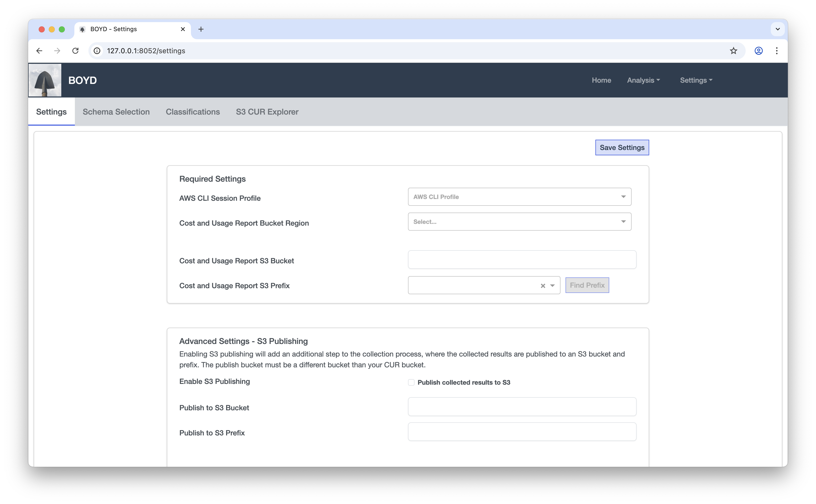Screen dimensions: 816x504
Task: Expand the S3 Prefix dropdown arrow
Action: 552,286
